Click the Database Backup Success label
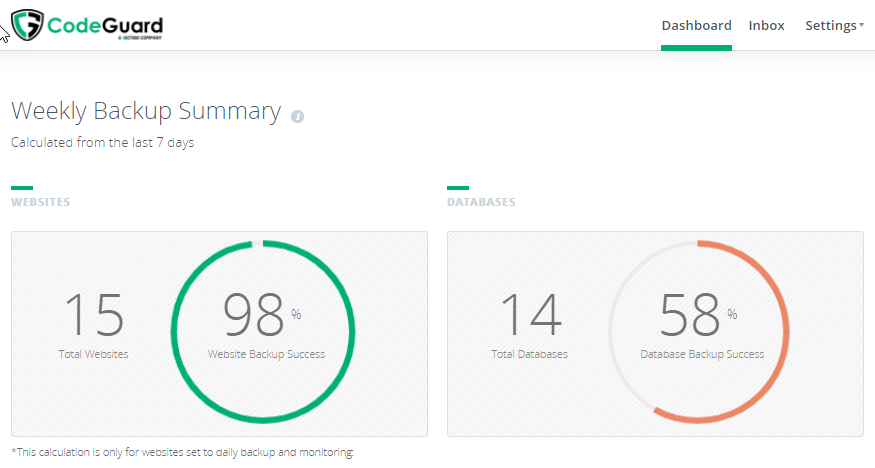Screen dimensions: 875x468 point(702,354)
